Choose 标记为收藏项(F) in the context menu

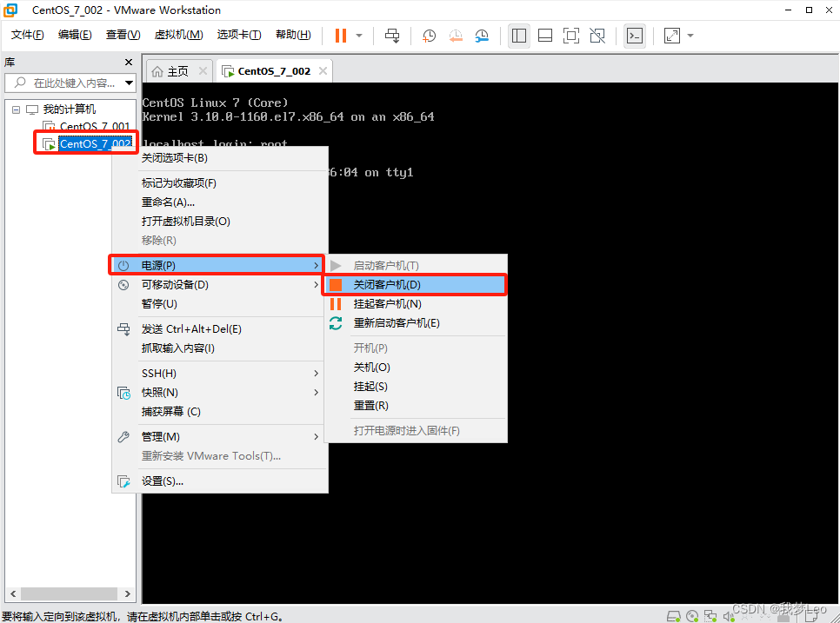pyautogui.click(x=220, y=183)
